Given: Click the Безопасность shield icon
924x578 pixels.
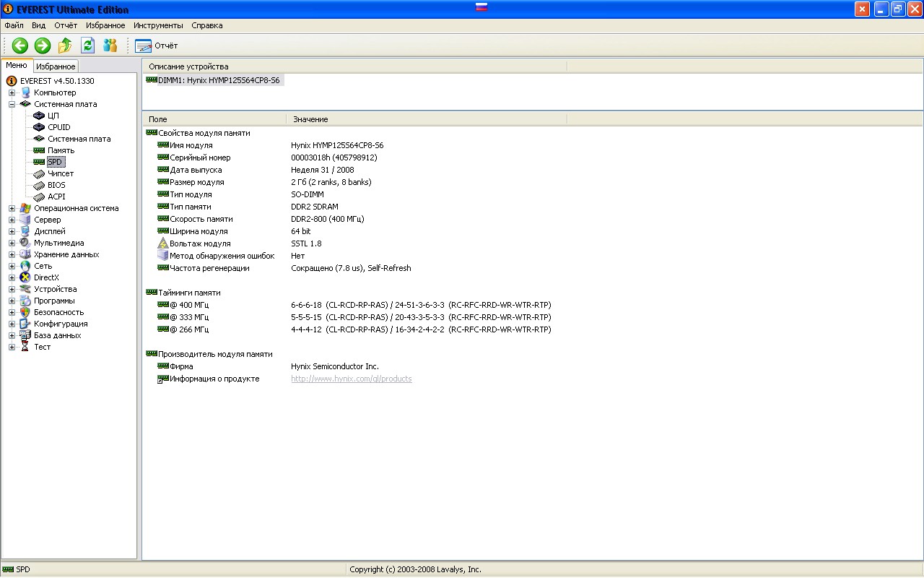Looking at the screenshot, I should (25, 312).
